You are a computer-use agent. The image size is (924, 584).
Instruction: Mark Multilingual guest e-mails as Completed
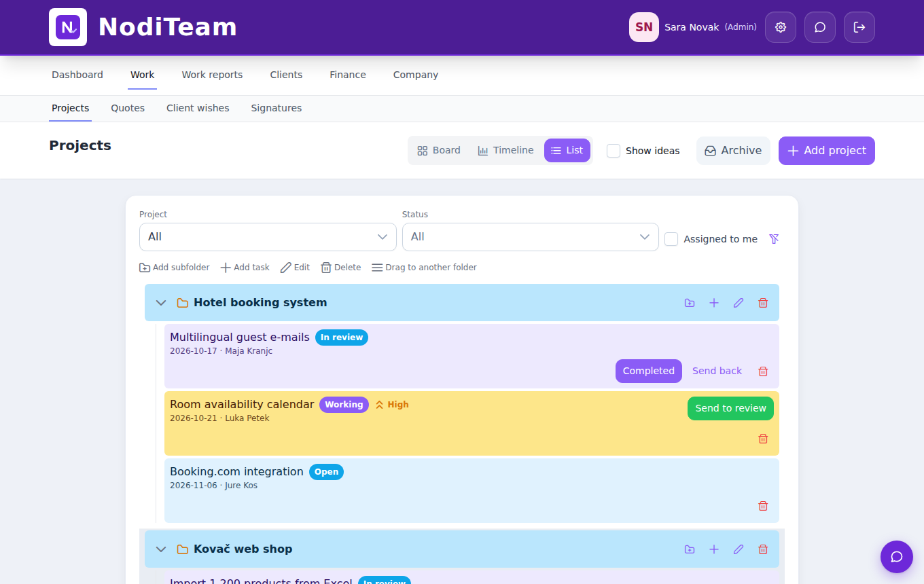(649, 371)
